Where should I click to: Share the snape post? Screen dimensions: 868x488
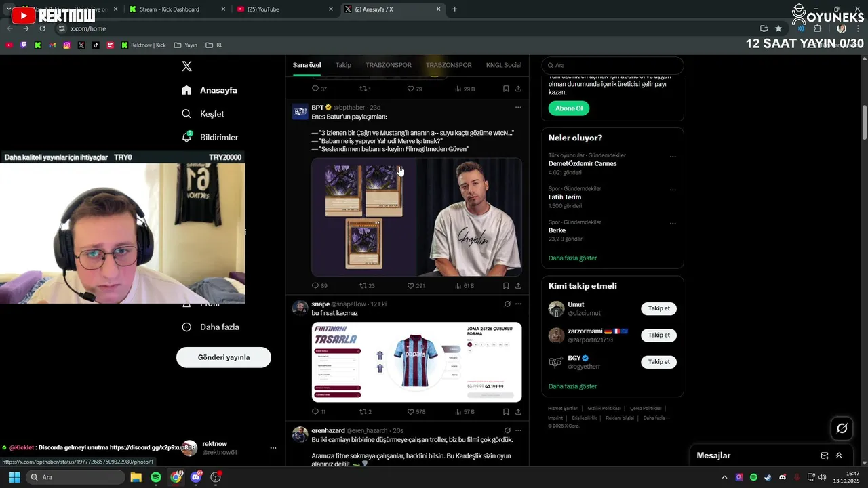518,411
